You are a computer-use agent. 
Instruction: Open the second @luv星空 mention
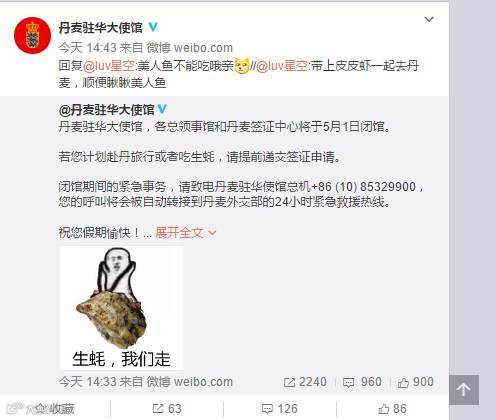point(282,66)
